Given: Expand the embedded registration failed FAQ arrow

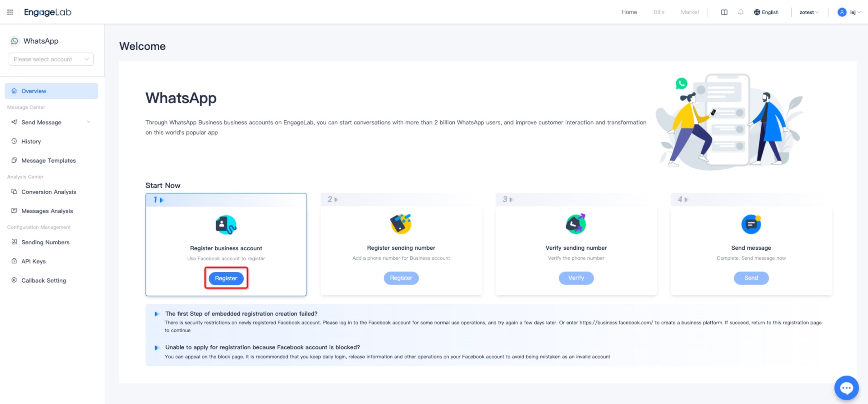Looking at the screenshot, I should [x=156, y=314].
